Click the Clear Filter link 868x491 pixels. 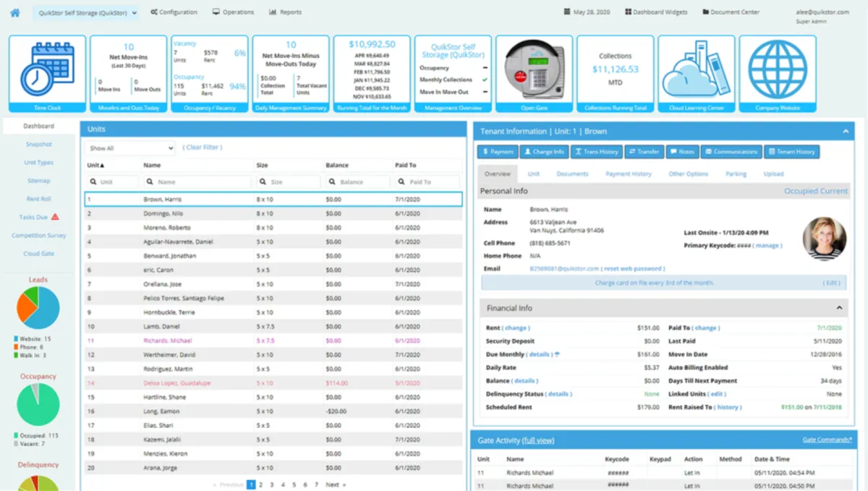click(203, 148)
